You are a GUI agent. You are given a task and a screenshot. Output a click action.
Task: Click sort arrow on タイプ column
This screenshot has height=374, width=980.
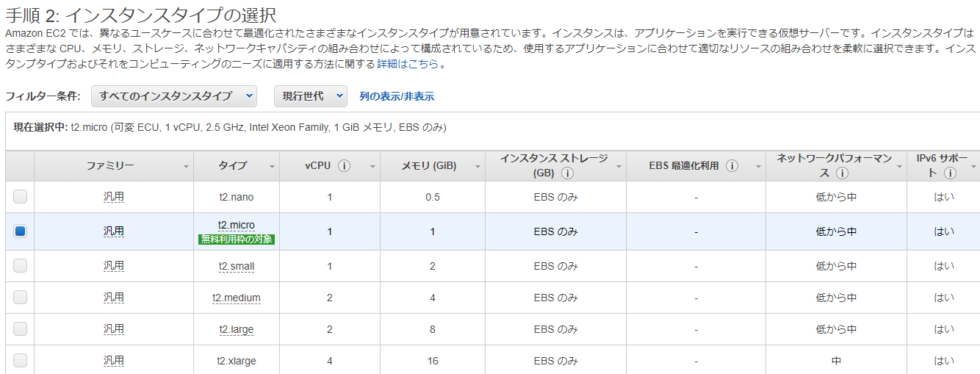[272, 168]
